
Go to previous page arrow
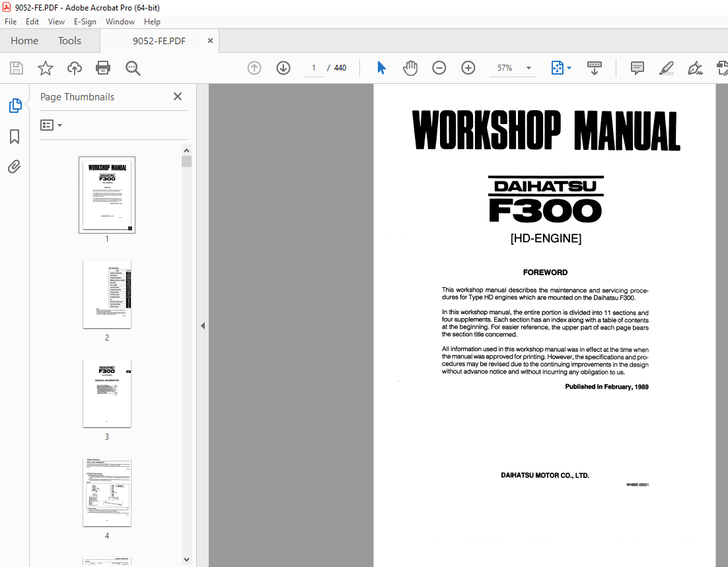(254, 68)
